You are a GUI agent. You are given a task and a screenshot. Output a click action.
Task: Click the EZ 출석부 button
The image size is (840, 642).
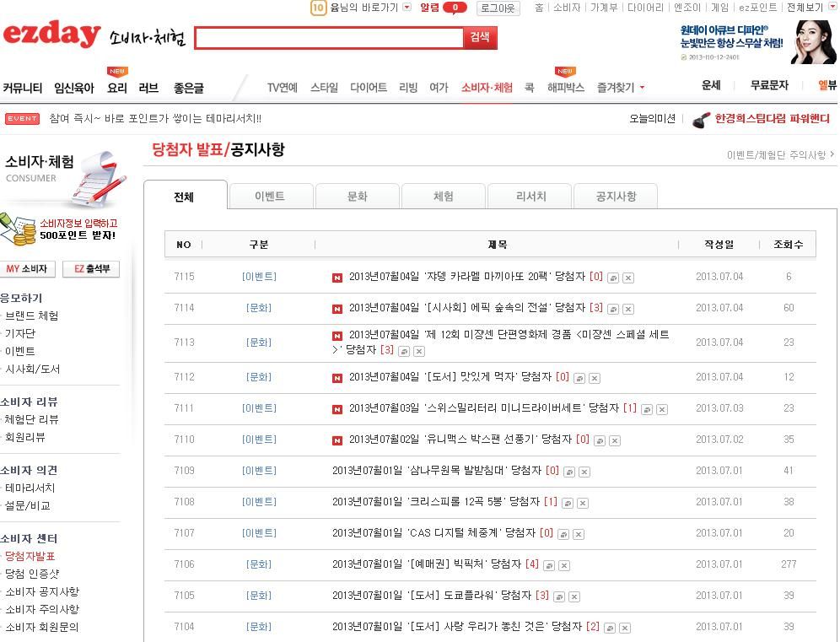tap(91, 269)
